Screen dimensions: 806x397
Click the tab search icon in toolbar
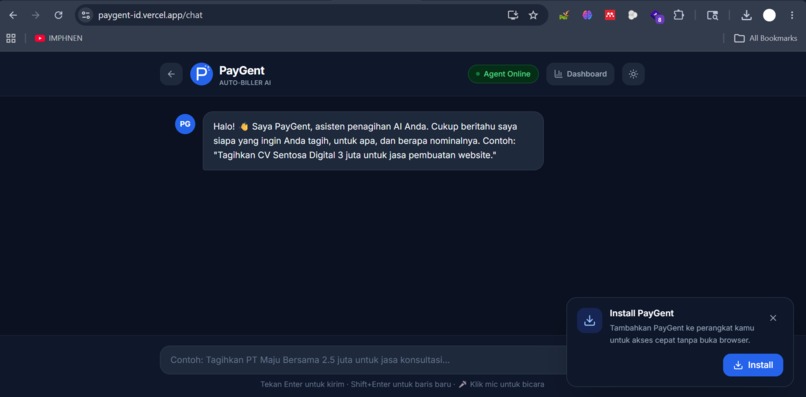coord(712,15)
